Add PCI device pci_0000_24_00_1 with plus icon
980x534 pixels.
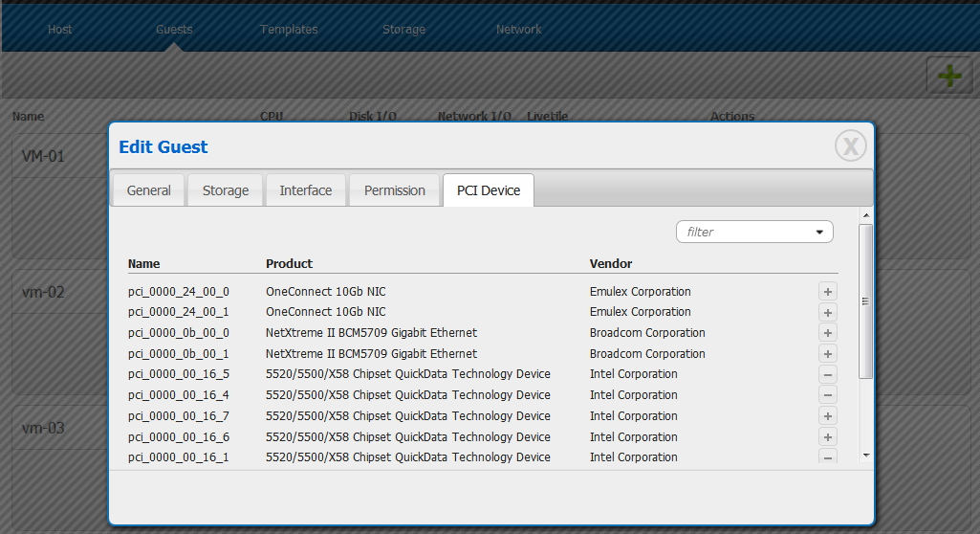[x=828, y=313]
